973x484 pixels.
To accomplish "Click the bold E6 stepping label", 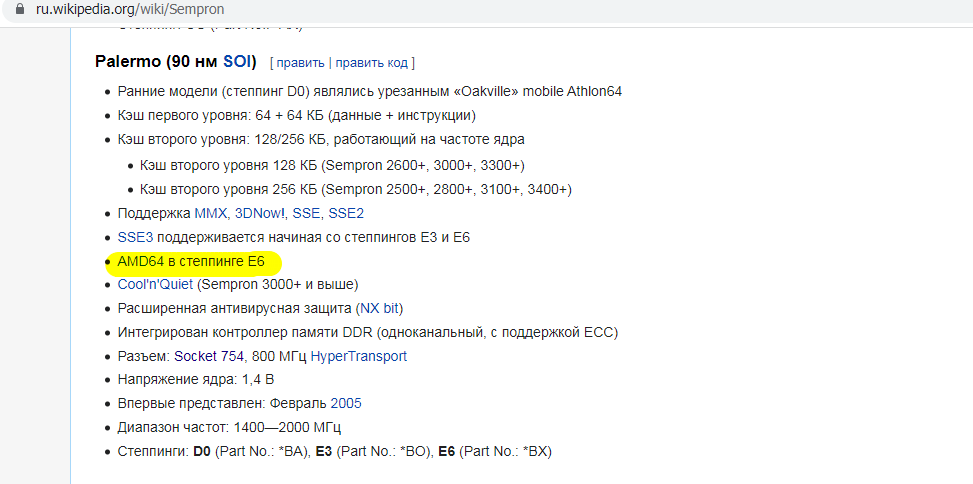I will [x=447, y=452].
